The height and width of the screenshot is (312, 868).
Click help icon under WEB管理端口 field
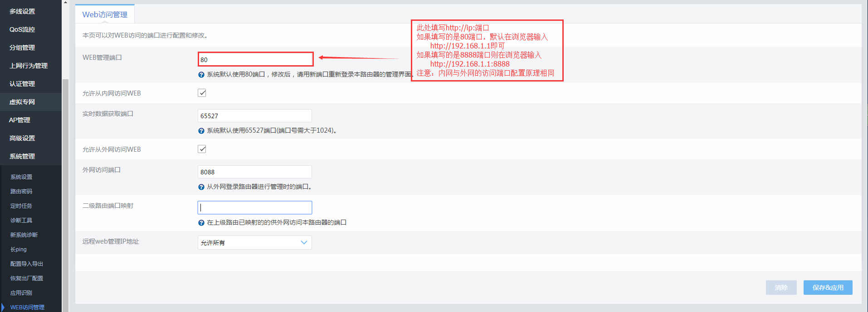(x=201, y=75)
